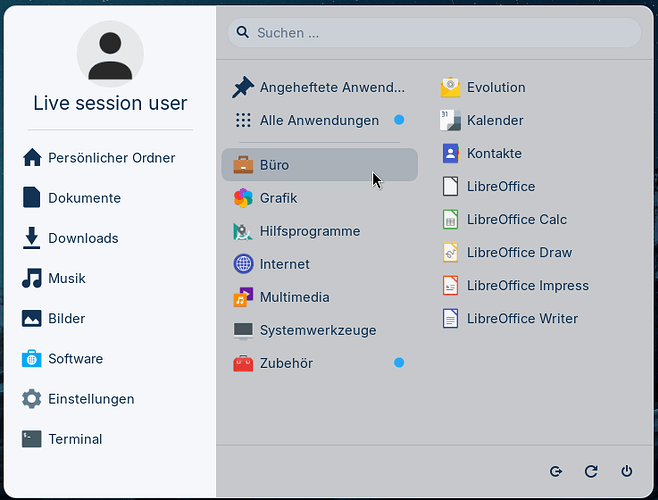Launch LibreOffice Writer
Viewport: 658px width, 500px height.
point(511,318)
